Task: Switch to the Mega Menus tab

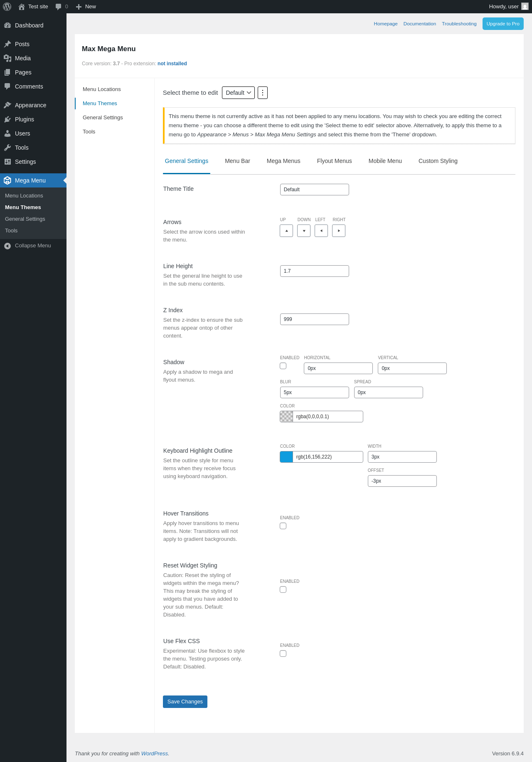Action: 283,161
